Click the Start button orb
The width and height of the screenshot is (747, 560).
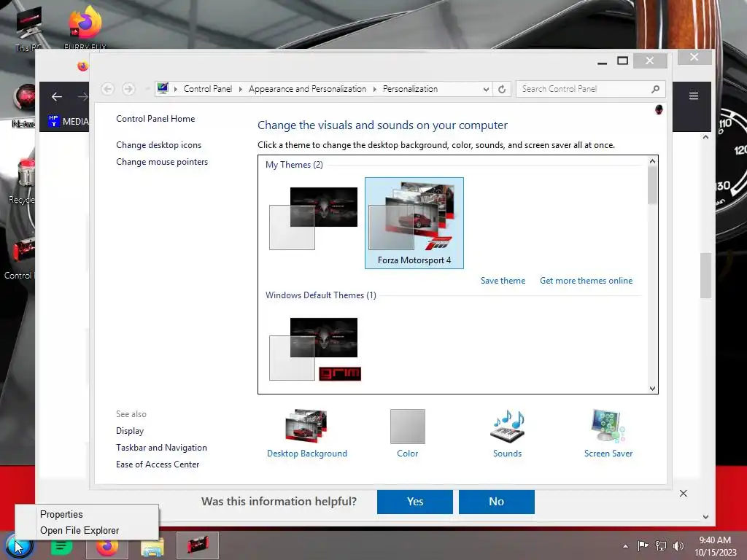19,545
